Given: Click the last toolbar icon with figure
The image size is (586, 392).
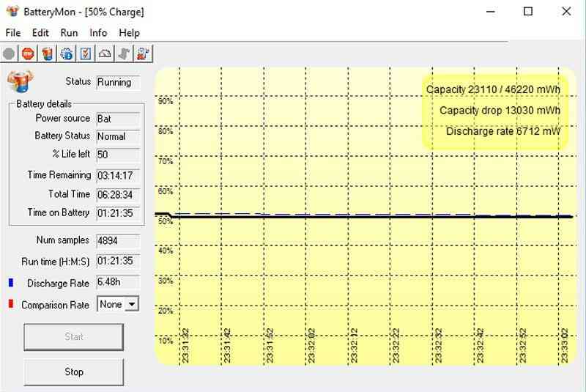Looking at the screenshot, I should tap(143, 53).
